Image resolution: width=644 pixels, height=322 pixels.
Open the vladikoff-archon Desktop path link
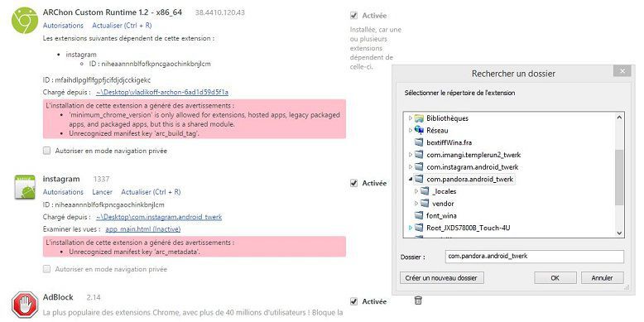162,92
